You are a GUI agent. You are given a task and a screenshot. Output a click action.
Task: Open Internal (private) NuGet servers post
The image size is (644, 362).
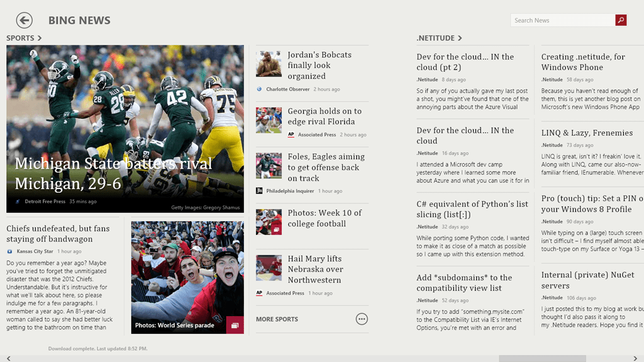587,280
